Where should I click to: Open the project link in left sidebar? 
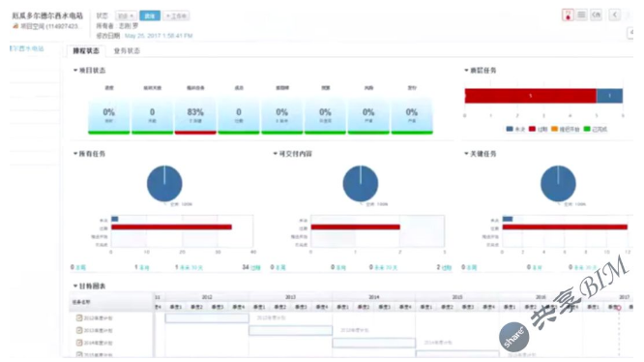coord(27,48)
